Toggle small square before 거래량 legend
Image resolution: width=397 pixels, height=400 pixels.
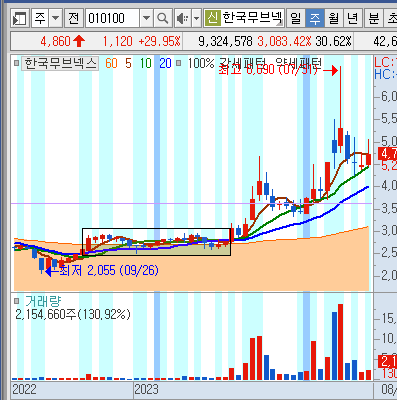(x=16, y=301)
